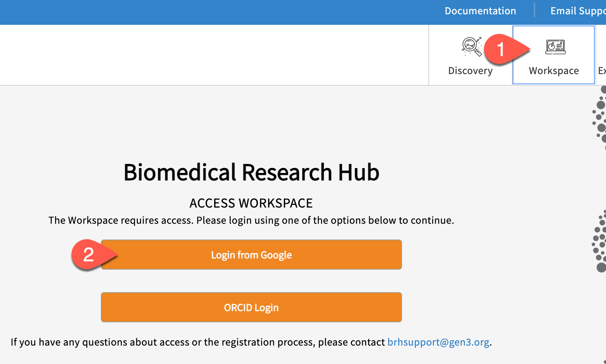
Task: Click Email Support in the top bar
Action: (x=577, y=11)
